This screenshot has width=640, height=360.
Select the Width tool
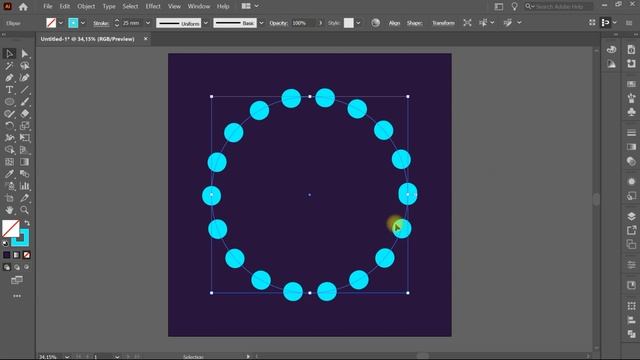click(9, 138)
